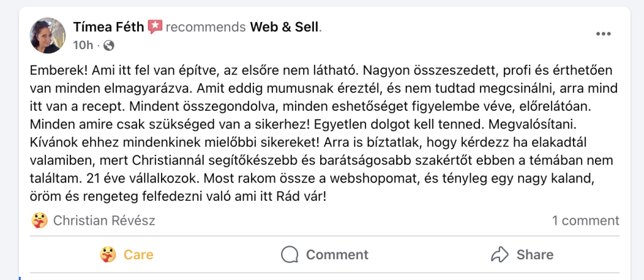Open the Web & Sell page link

[x=284, y=27]
